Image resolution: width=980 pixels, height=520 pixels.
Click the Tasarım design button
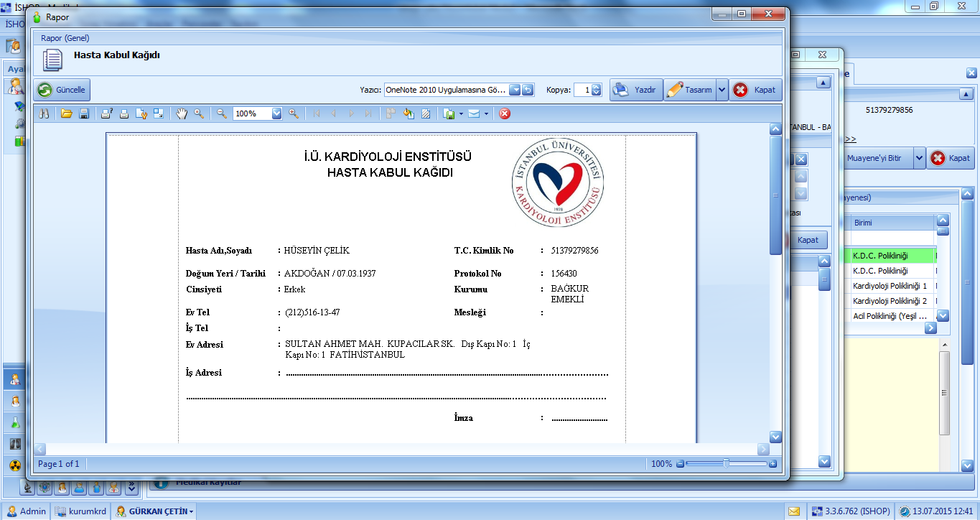689,90
